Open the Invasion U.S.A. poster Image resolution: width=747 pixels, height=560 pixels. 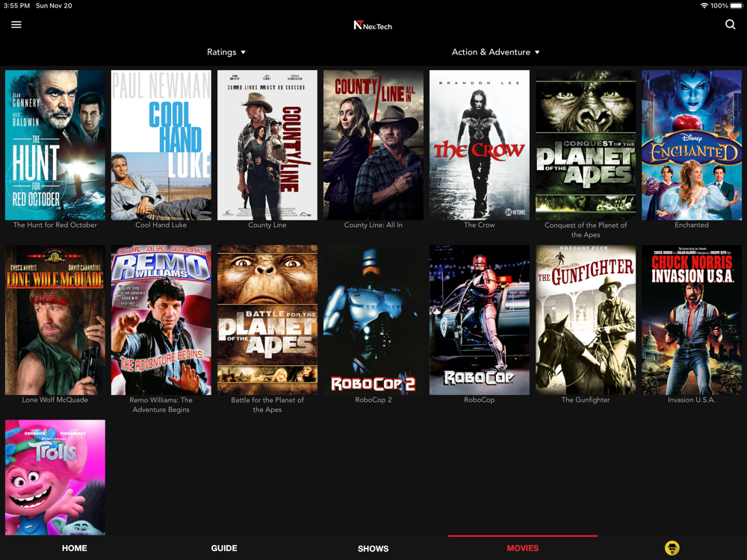pos(692,320)
